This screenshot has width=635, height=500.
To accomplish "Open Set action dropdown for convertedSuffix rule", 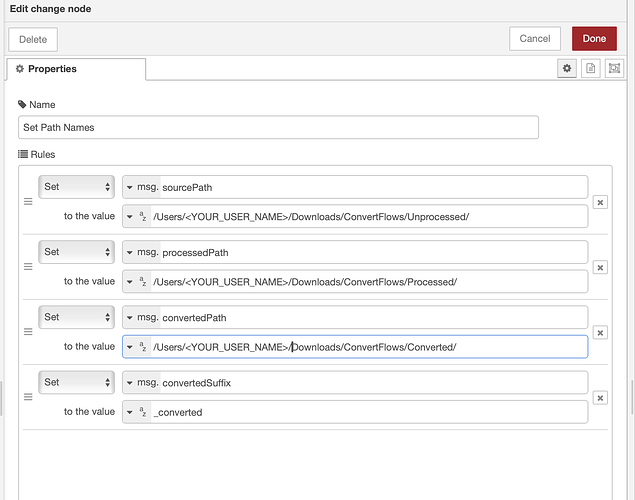I will [77, 382].
